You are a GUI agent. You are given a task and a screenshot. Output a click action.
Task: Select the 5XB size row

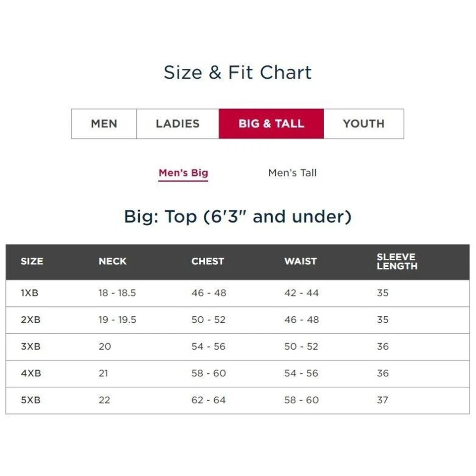pos(238,400)
